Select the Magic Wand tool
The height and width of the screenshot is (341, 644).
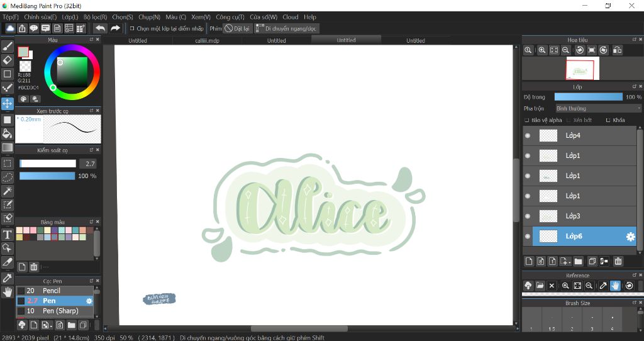(x=8, y=191)
